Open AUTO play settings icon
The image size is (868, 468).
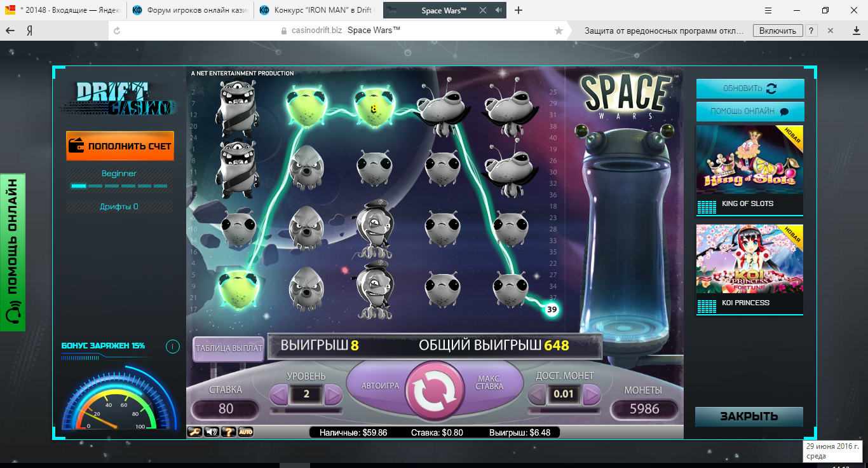coord(245,432)
